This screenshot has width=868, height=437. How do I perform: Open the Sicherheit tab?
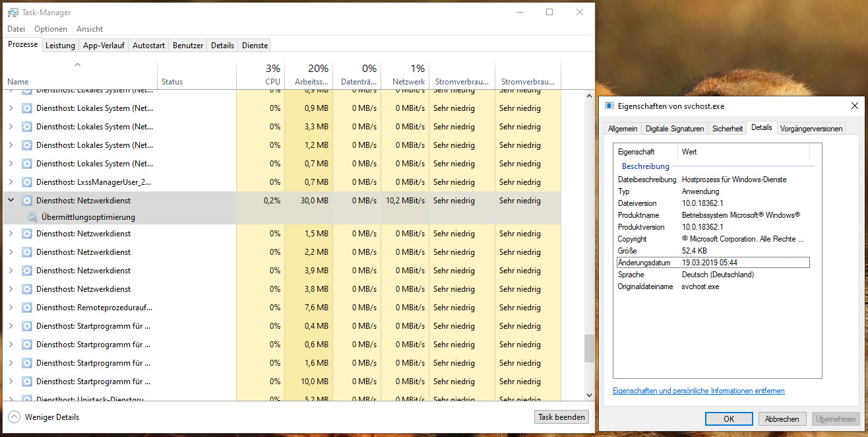tap(728, 129)
